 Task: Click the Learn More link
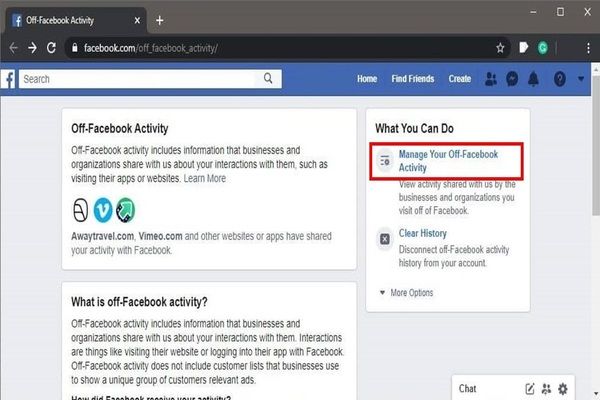click(x=205, y=178)
